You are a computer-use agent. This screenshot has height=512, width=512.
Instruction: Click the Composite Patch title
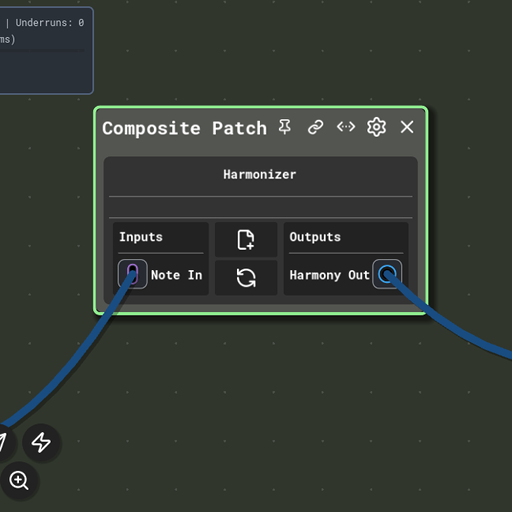185,128
